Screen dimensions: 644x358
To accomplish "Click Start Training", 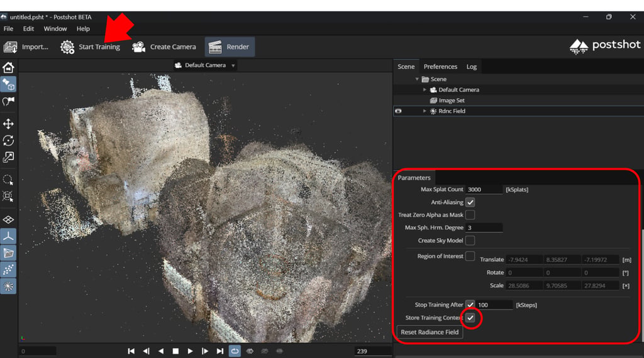I will point(90,46).
